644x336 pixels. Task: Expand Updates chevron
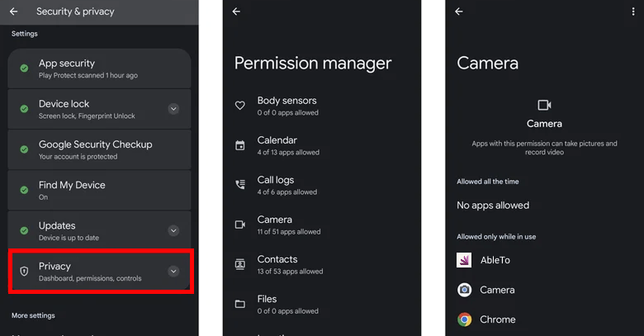coord(173,230)
